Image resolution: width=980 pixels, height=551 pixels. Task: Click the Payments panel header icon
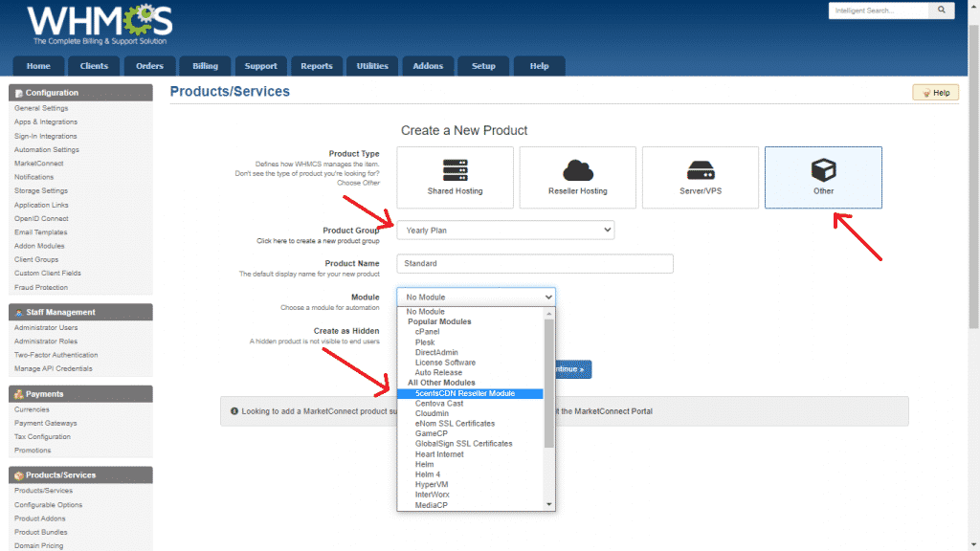coord(19,394)
